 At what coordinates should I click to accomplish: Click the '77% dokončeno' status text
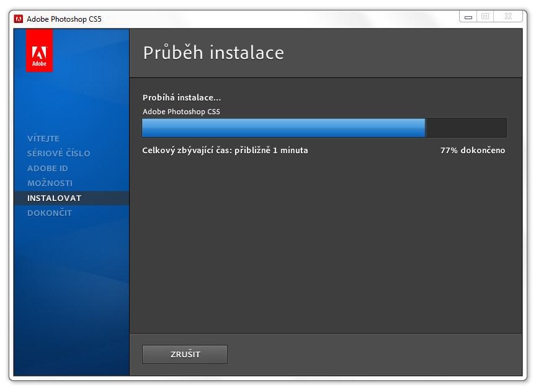[473, 150]
